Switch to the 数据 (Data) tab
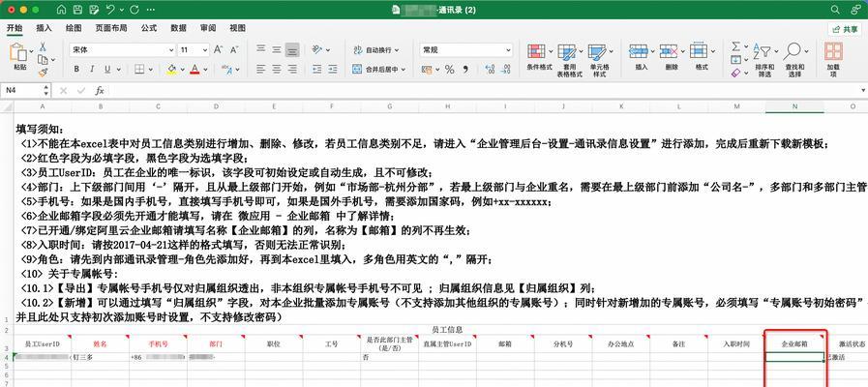Screen dimensions: 868x387 (178, 28)
